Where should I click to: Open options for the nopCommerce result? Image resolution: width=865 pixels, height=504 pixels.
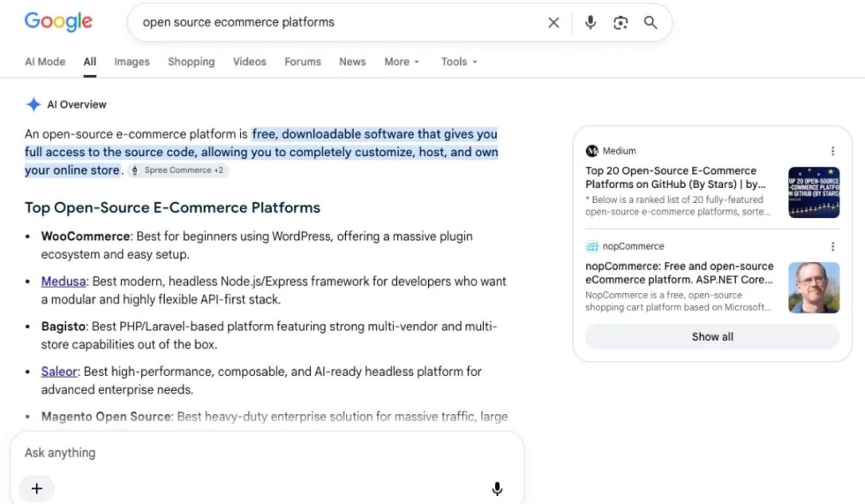(x=832, y=246)
